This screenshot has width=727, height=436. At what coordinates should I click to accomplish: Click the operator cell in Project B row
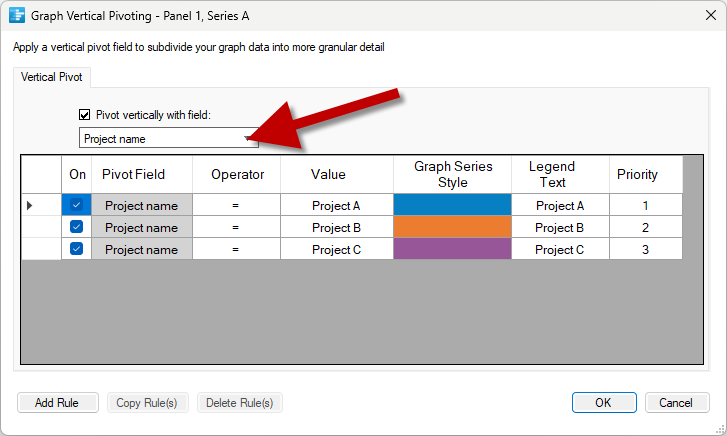point(236,227)
